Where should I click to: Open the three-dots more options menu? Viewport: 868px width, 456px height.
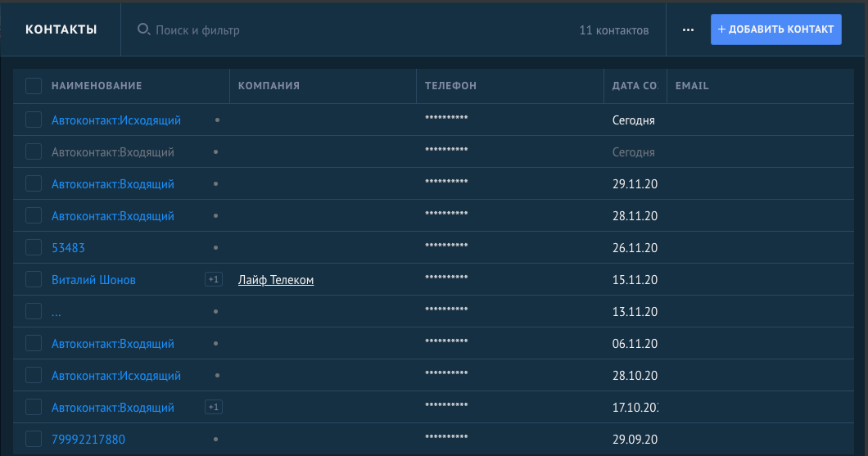pyautogui.click(x=688, y=29)
